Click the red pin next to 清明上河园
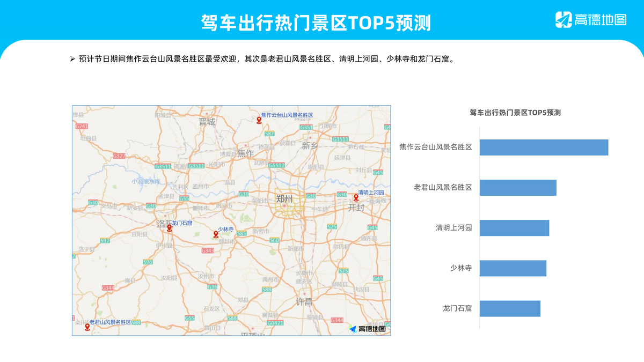This screenshot has width=644, height=362. click(x=356, y=197)
